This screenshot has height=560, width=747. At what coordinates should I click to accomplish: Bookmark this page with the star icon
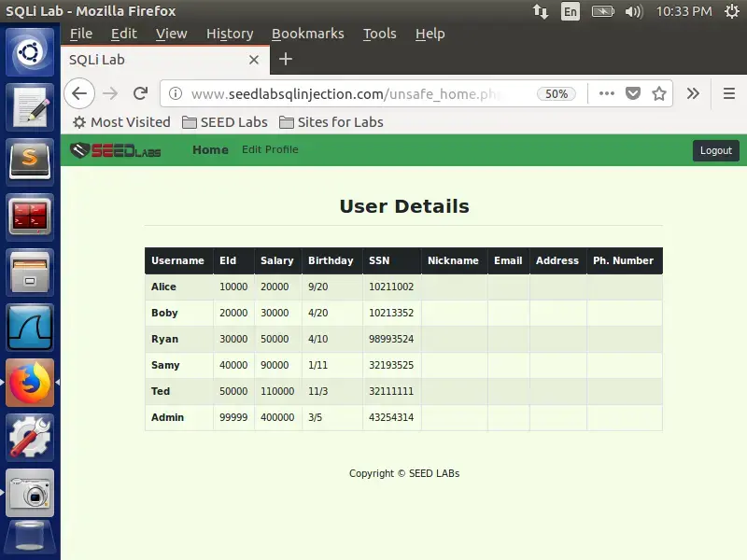(659, 93)
